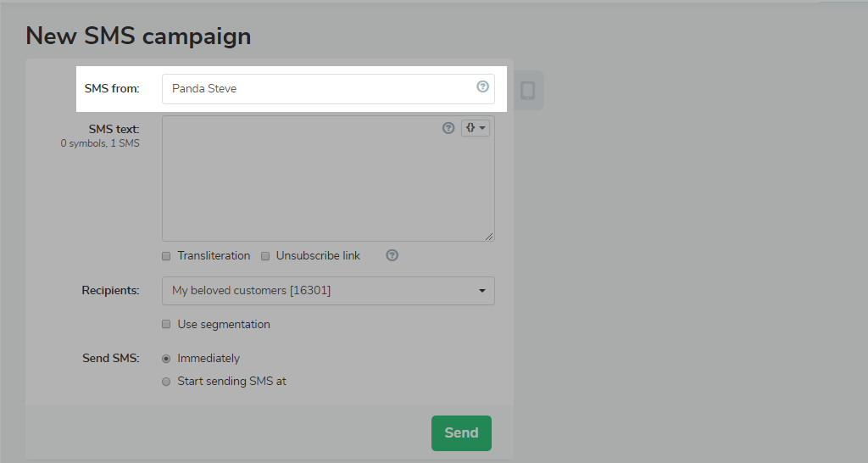Click into the SMS from sender field
Image resolution: width=868 pixels, height=463 pixels.
[x=318, y=88]
